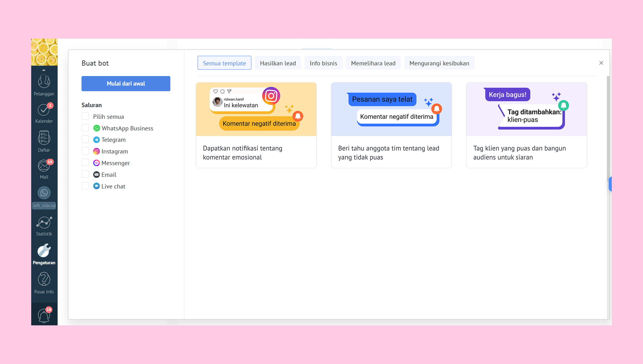Click the Telegram channel logo
This screenshot has width=643, height=364.
(x=96, y=140)
